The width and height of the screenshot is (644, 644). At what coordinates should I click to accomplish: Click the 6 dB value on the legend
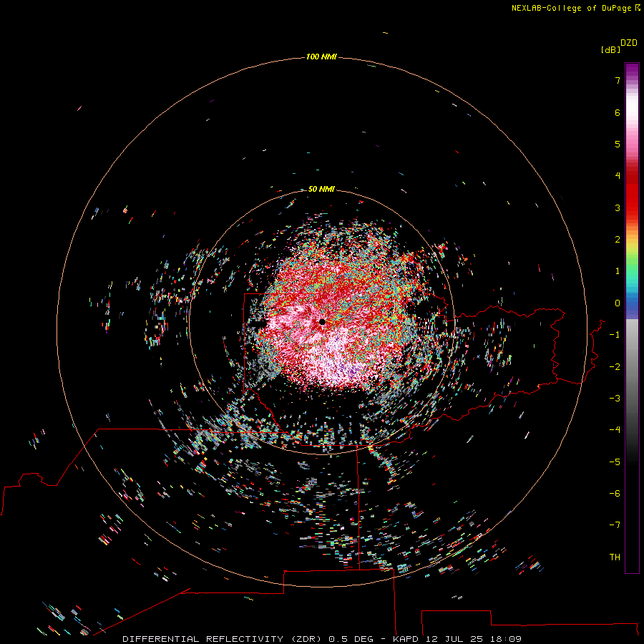pos(618,112)
